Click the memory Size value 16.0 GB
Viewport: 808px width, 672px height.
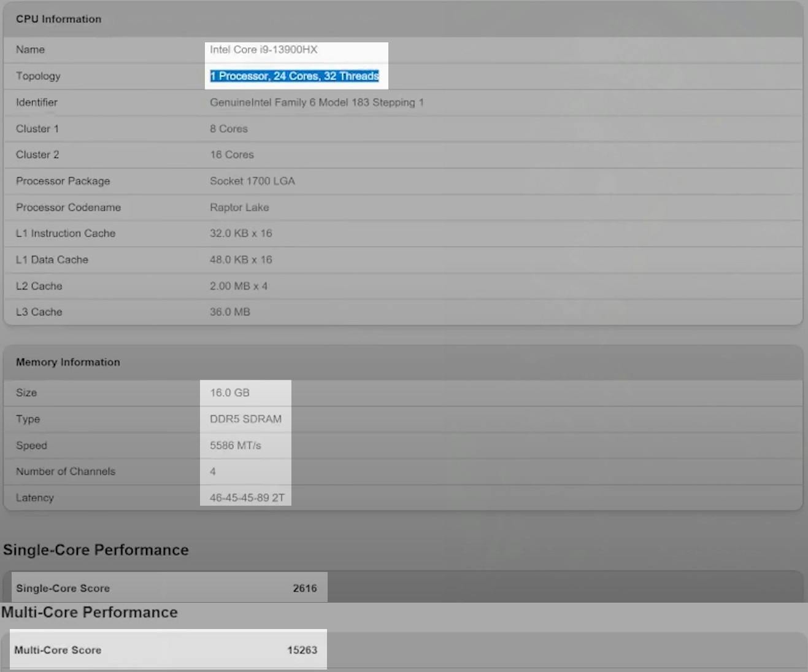pyautogui.click(x=229, y=393)
